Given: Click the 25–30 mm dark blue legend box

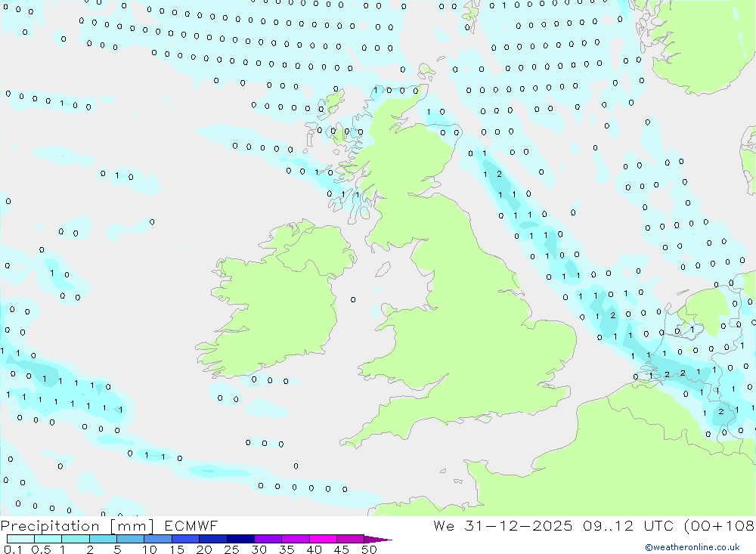Looking at the screenshot, I should tap(240, 539).
